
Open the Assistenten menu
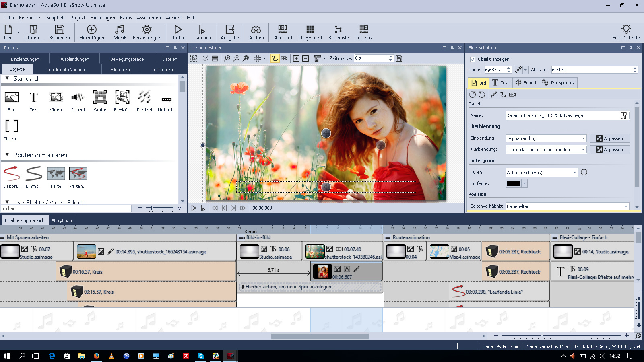(x=149, y=18)
